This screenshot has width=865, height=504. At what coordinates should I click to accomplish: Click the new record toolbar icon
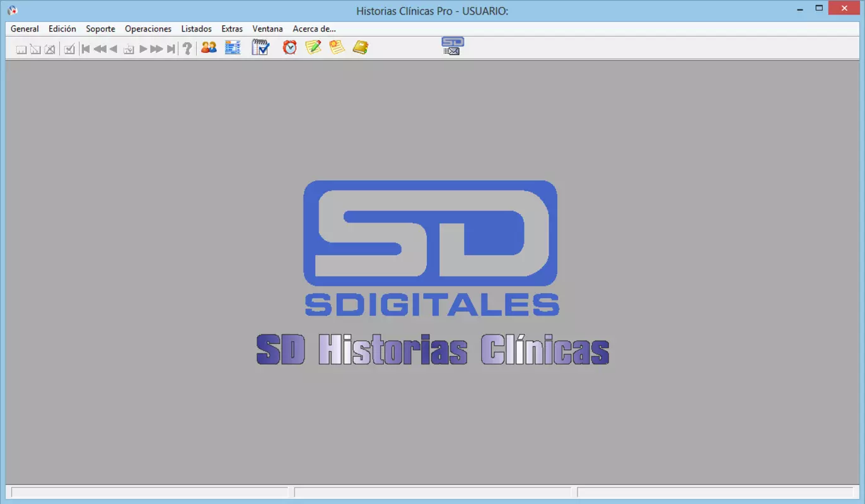pos(21,49)
